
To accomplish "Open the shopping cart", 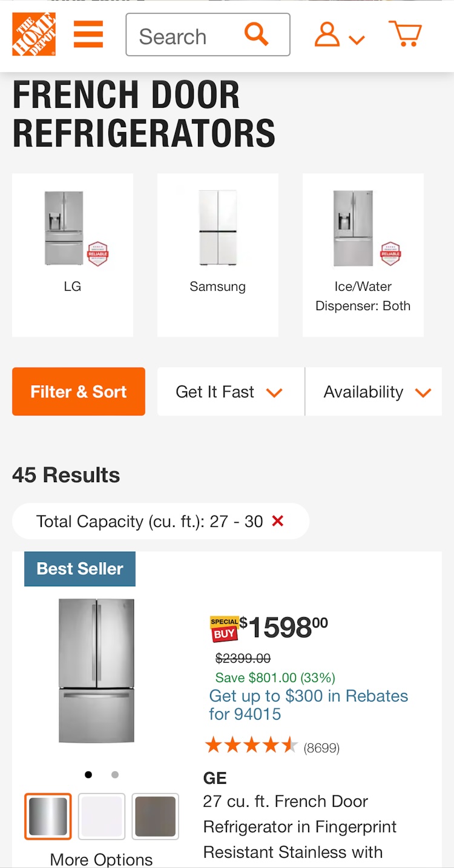I will [405, 34].
